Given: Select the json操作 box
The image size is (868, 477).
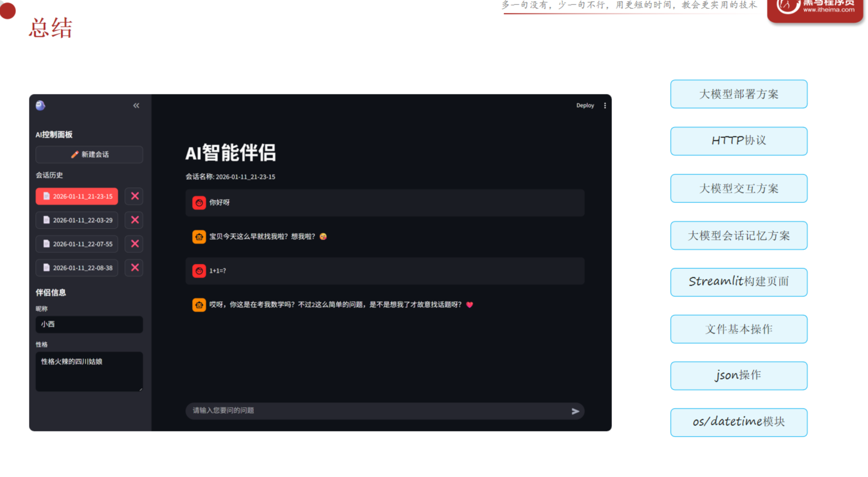Looking at the screenshot, I should [738, 376].
